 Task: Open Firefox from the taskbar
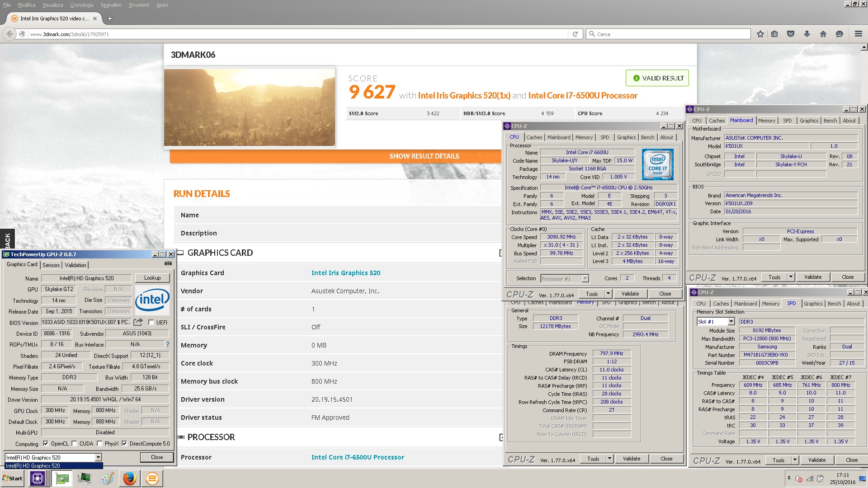pyautogui.click(x=130, y=478)
